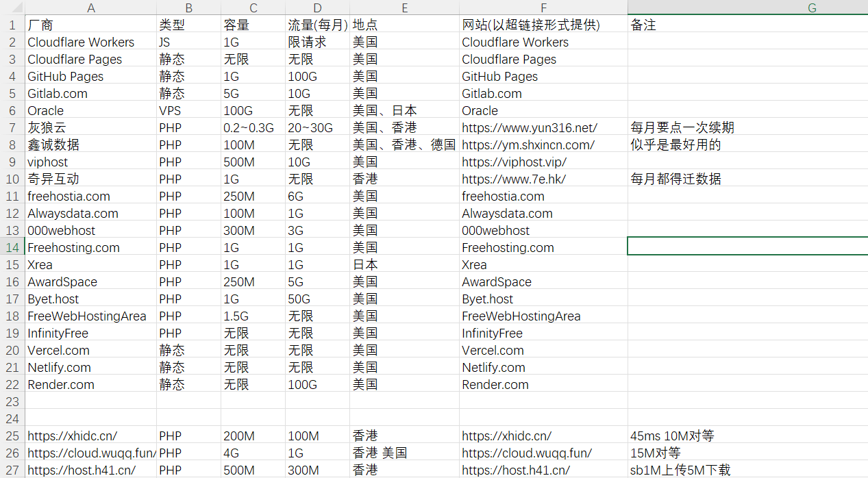Click cell '流量(每月)' header
This screenshot has width=868, height=478.
tap(318, 25)
